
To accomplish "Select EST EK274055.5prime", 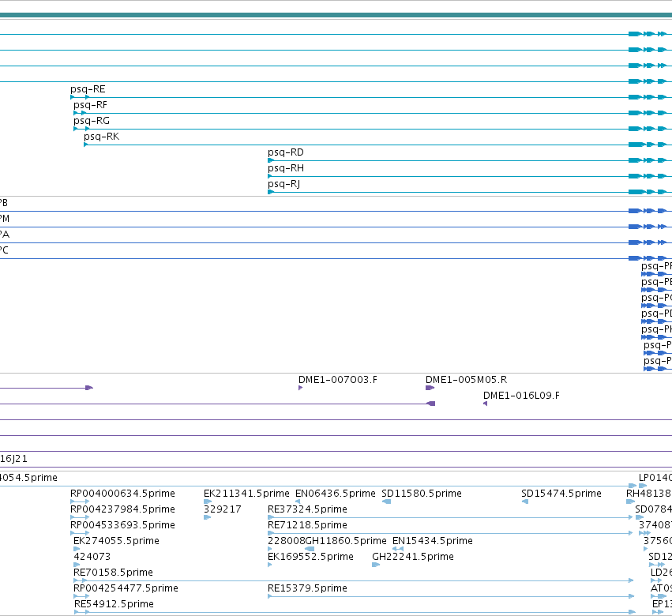I will point(117,541).
